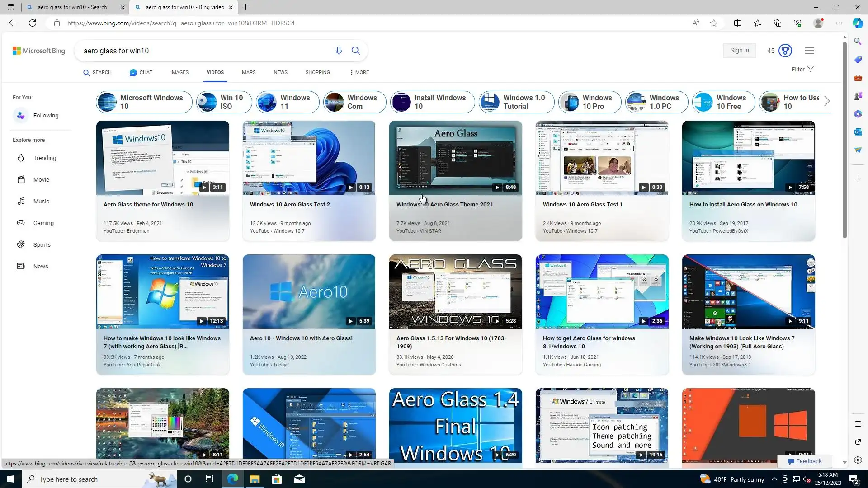The height and width of the screenshot is (488, 868).
Task: Open Microsoft Rewards medal icon
Action: [785, 51]
